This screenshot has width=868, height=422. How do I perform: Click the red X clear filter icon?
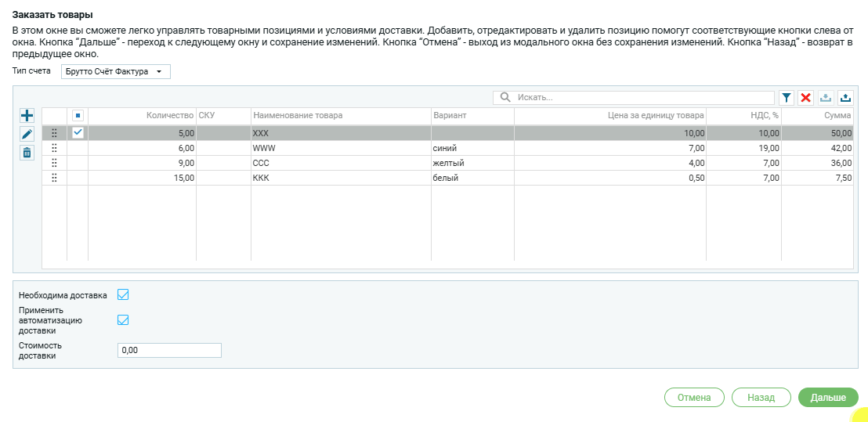coord(805,97)
